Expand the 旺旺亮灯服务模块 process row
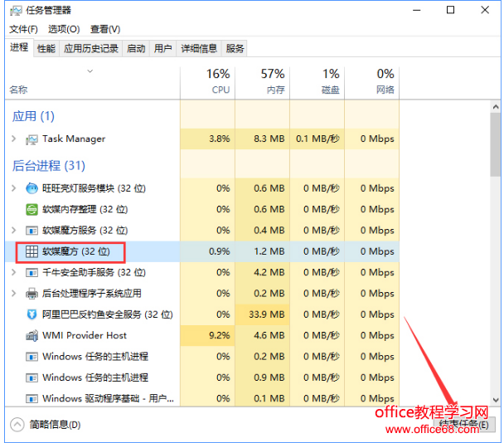504x443 pixels. coord(13,187)
